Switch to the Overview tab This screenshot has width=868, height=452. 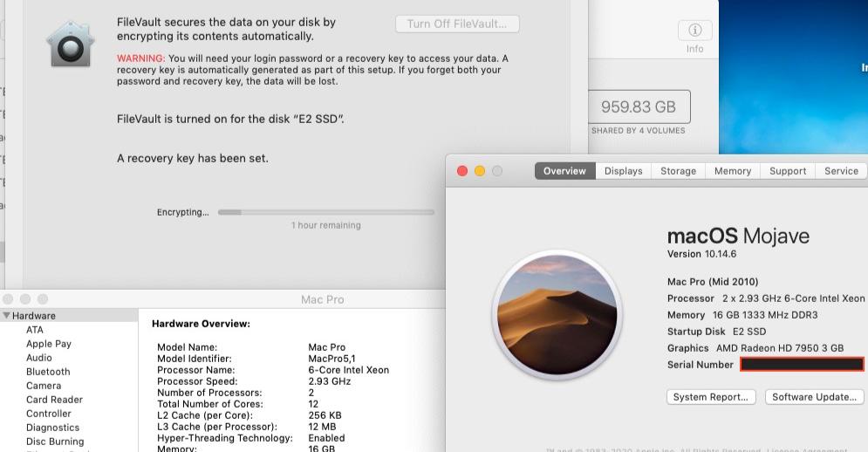pos(564,171)
